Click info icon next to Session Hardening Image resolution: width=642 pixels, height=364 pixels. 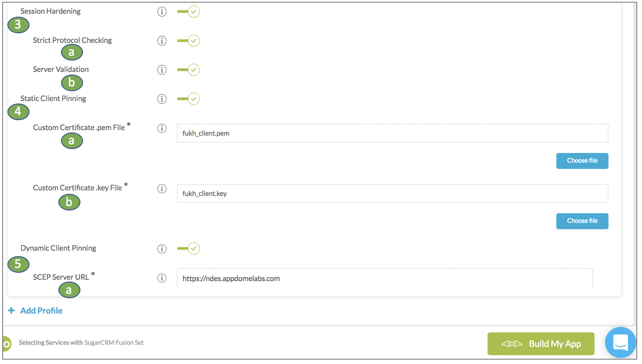(162, 12)
